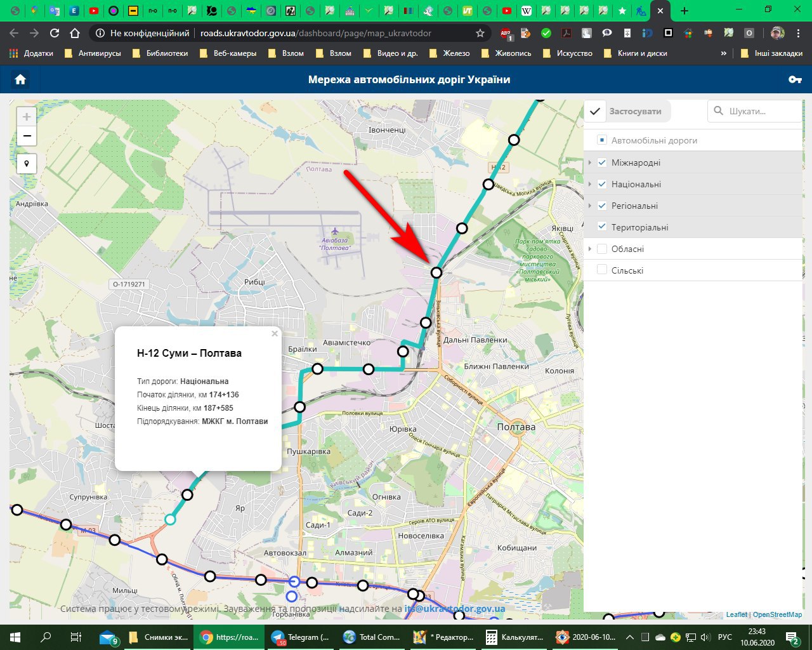Open Task View on the taskbar
812x650 pixels.
tap(75, 637)
